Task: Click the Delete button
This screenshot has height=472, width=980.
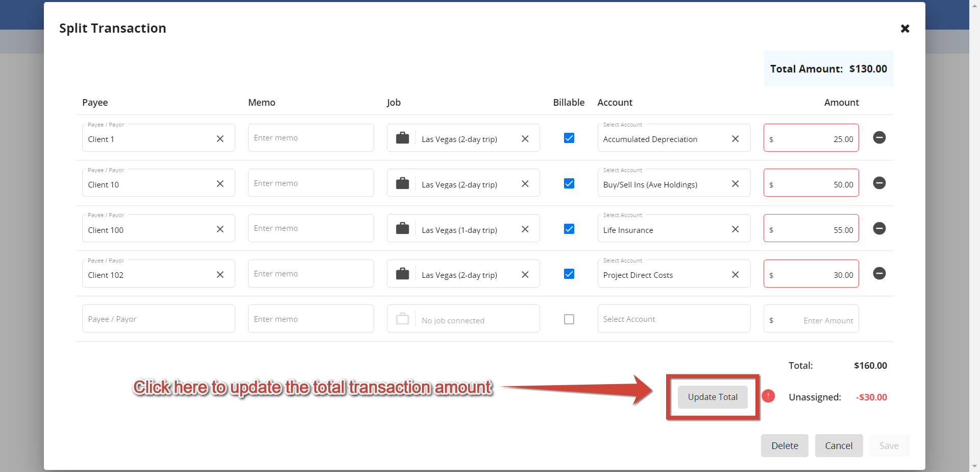Action: [785, 445]
